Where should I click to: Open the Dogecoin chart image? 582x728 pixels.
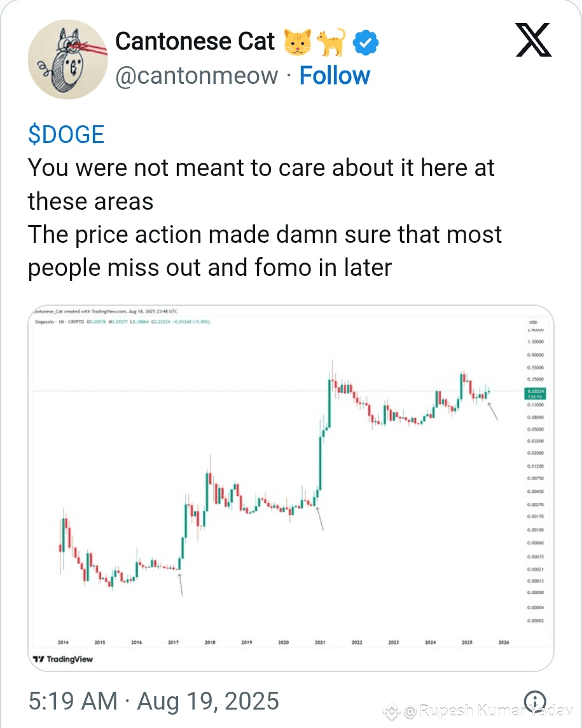(x=291, y=488)
